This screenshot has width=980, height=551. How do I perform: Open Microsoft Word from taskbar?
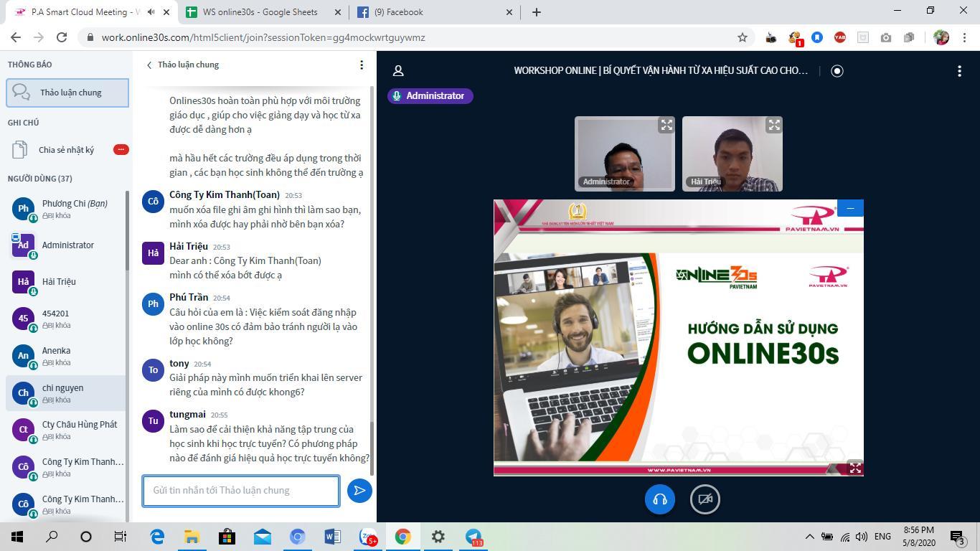[x=332, y=537]
